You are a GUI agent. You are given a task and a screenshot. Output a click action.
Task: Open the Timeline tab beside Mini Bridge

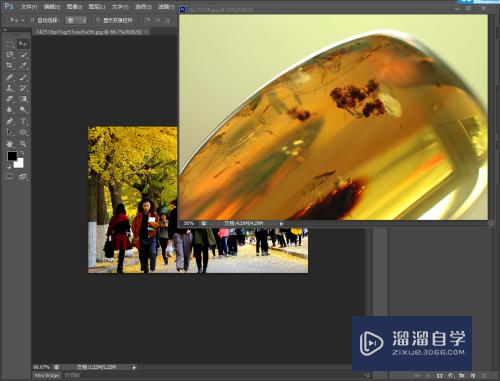point(72,375)
